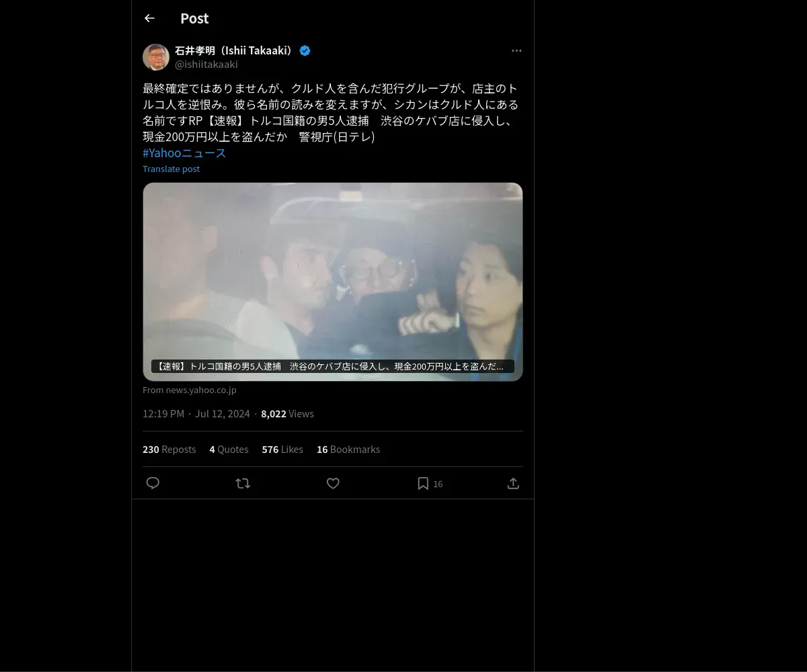The image size is (807, 672).
Task: View the 230 Reposts list
Action: click(169, 449)
